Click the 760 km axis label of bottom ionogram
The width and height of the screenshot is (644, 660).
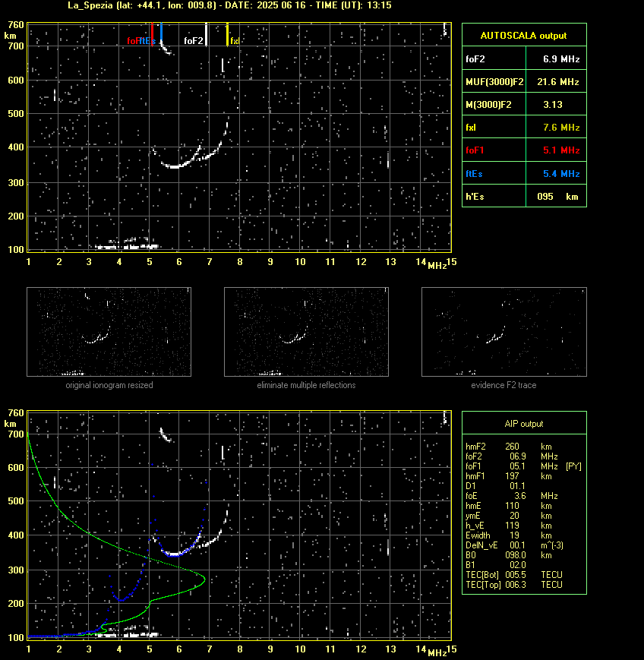16,413
